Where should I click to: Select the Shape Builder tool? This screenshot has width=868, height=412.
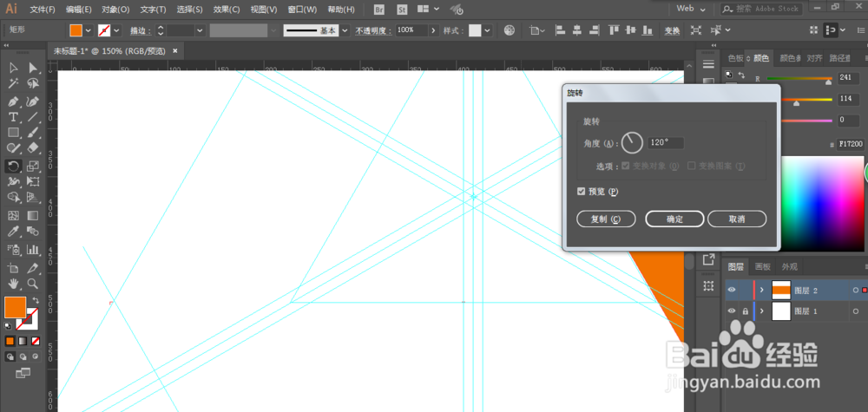tap(13, 198)
